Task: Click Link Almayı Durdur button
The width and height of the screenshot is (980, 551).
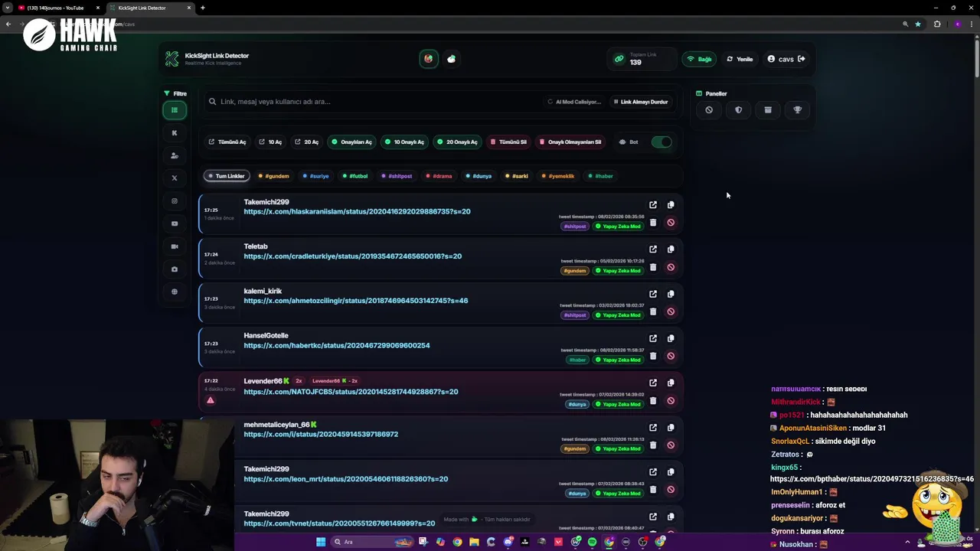Action: point(641,102)
